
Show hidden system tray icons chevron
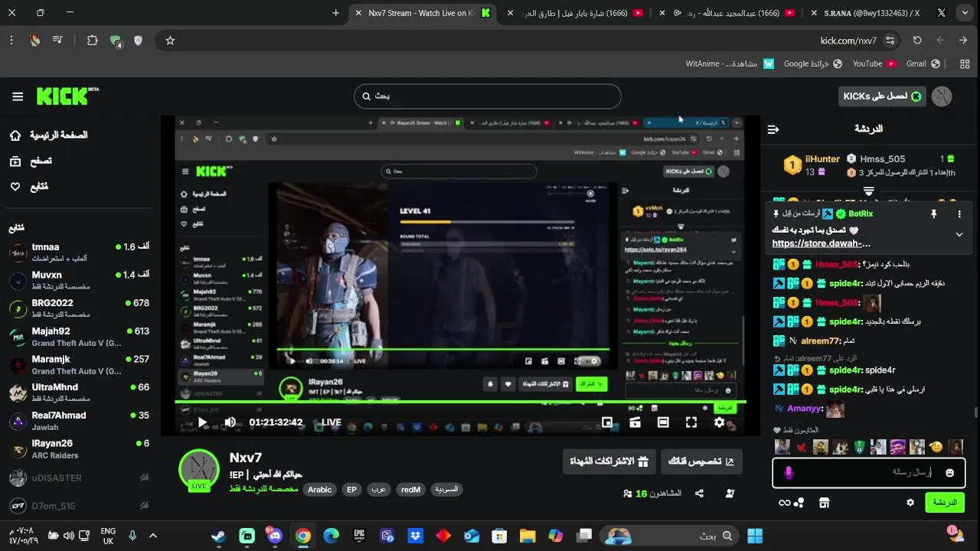coord(153,536)
